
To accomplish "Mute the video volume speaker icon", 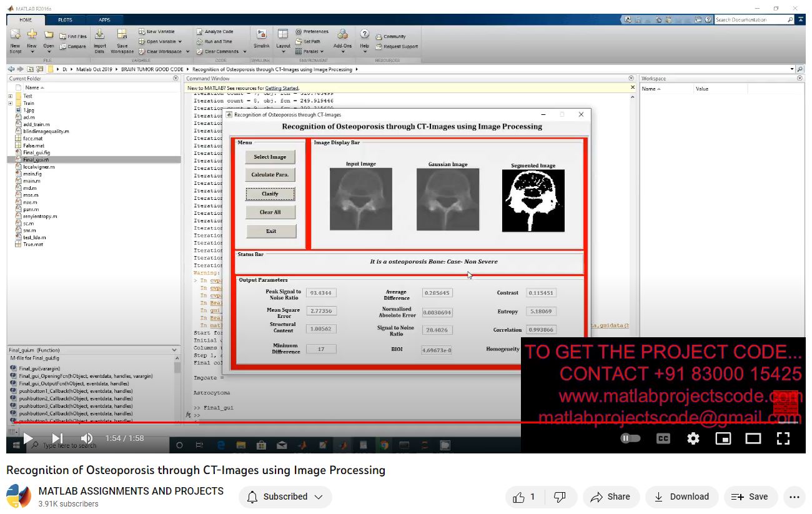I will pyautogui.click(x=87, y=438).
